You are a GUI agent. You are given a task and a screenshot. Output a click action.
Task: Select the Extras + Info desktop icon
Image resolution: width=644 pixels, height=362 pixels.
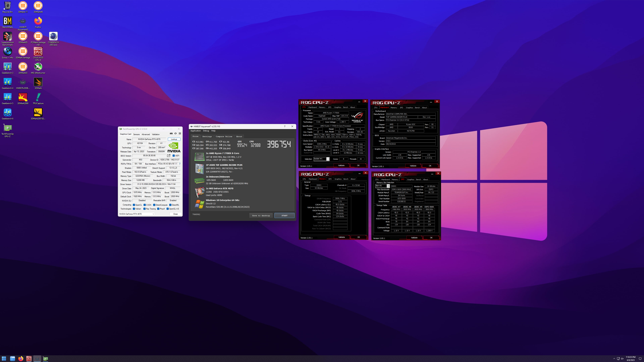pos(8,53)
